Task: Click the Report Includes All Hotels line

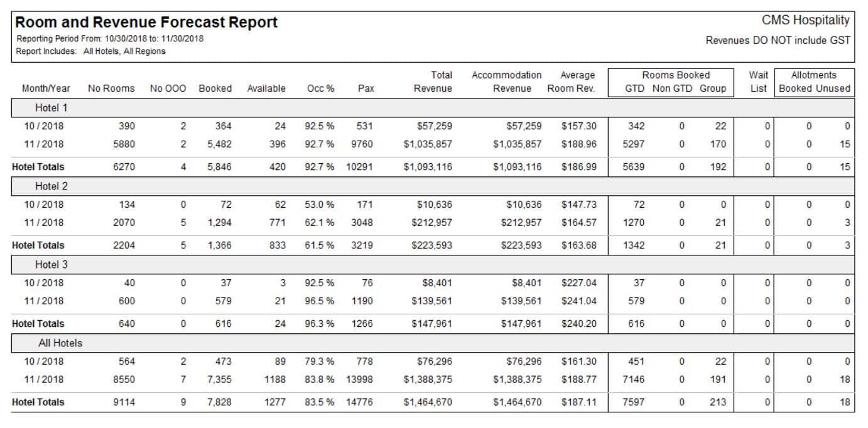Action: coord(91,51)
